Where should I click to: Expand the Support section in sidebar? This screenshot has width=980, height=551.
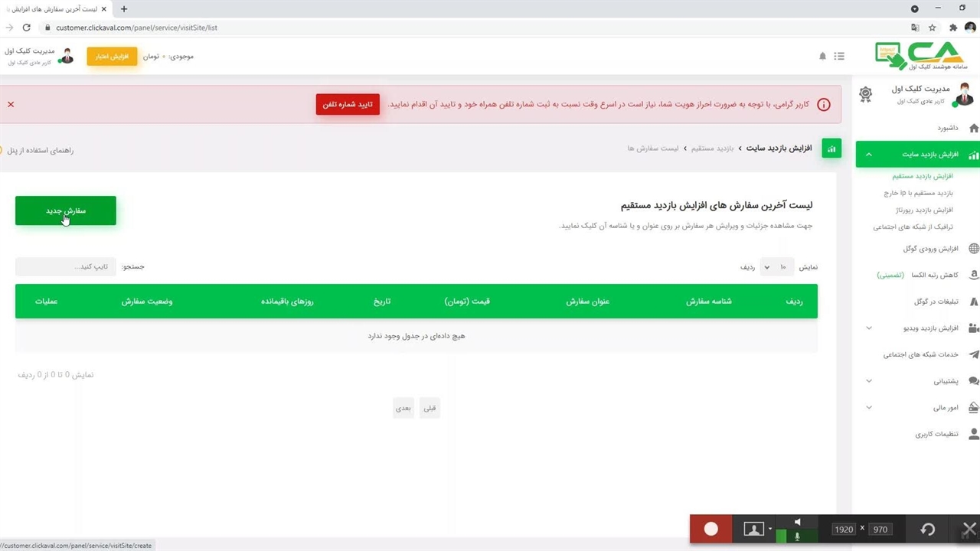pyautogui.click(x=869, y=381)
